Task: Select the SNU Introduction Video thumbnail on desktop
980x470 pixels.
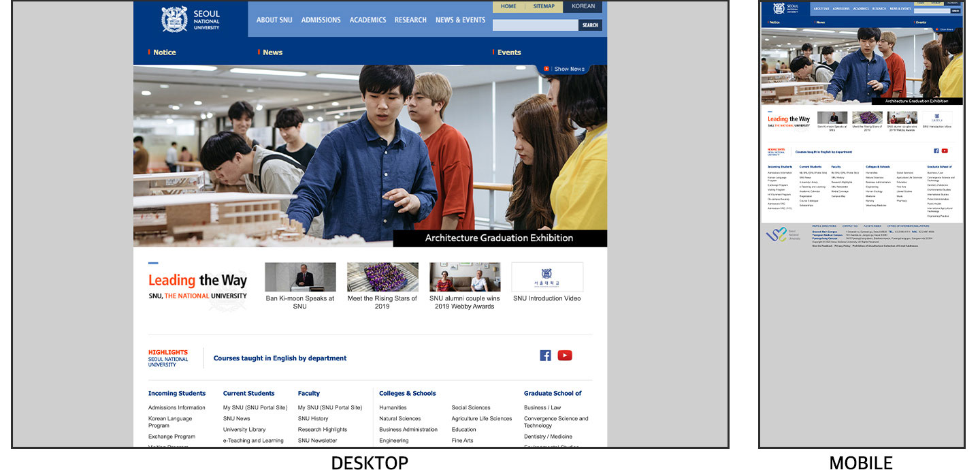Action: 547,277
